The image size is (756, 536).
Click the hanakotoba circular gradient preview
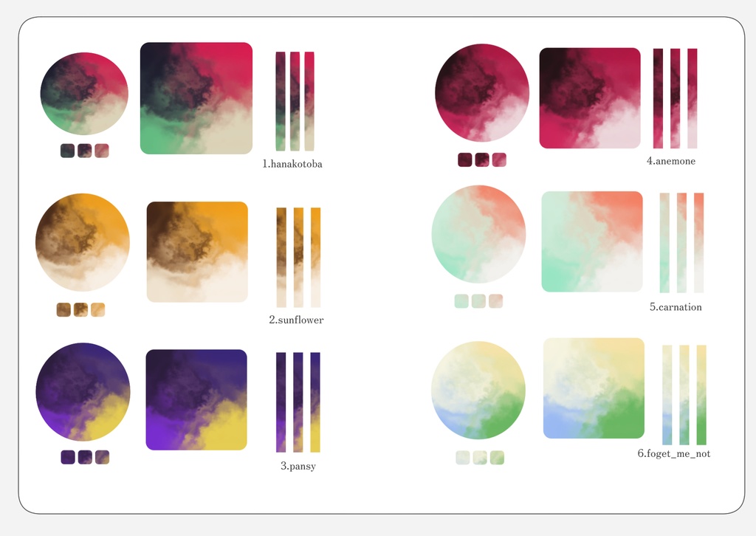tap(84, 94)
